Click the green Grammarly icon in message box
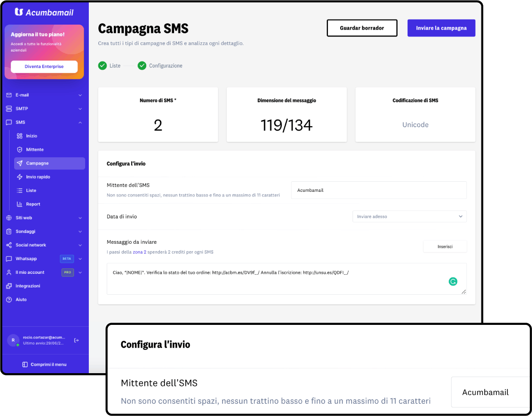 (x=453, y=281)
